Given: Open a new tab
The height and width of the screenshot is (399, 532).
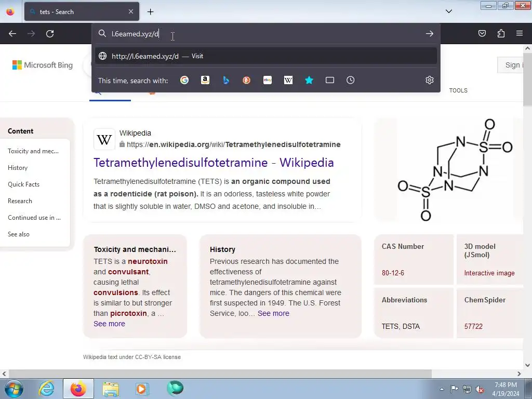Looking at the screenshot, I should [x=150, y=12].
